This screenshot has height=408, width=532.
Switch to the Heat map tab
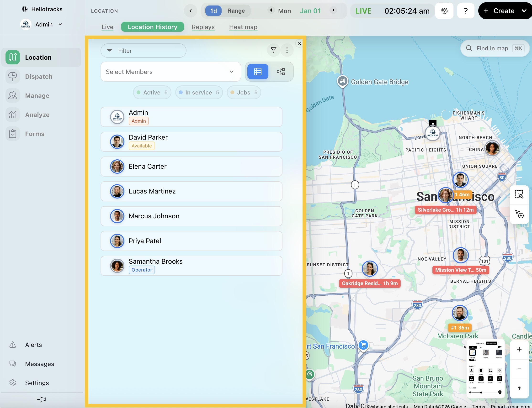pos(243,27)
